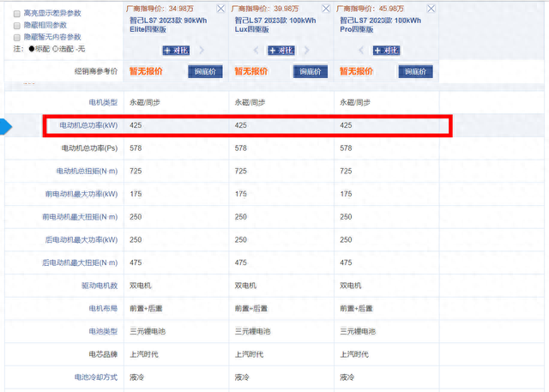Click the 前电动机最大扭矩(N·m) label
549x392 pixels.
(x=80, y=217)
